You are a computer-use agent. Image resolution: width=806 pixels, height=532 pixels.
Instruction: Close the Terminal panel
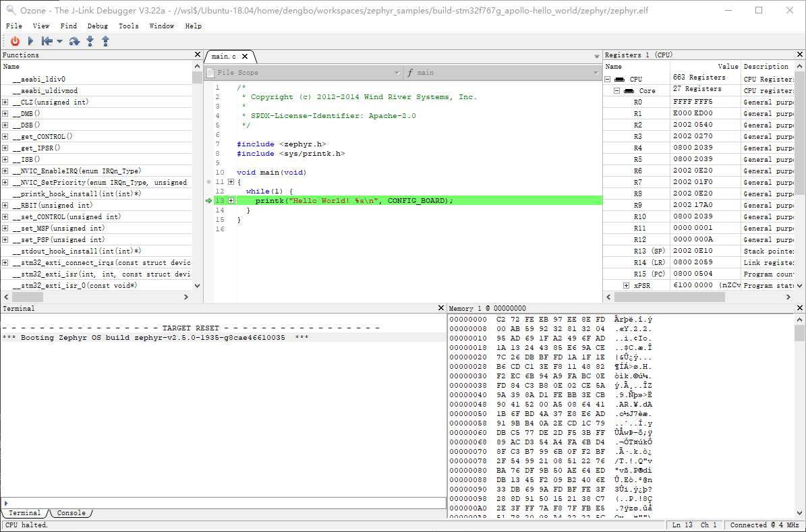(x=440, y=308)
